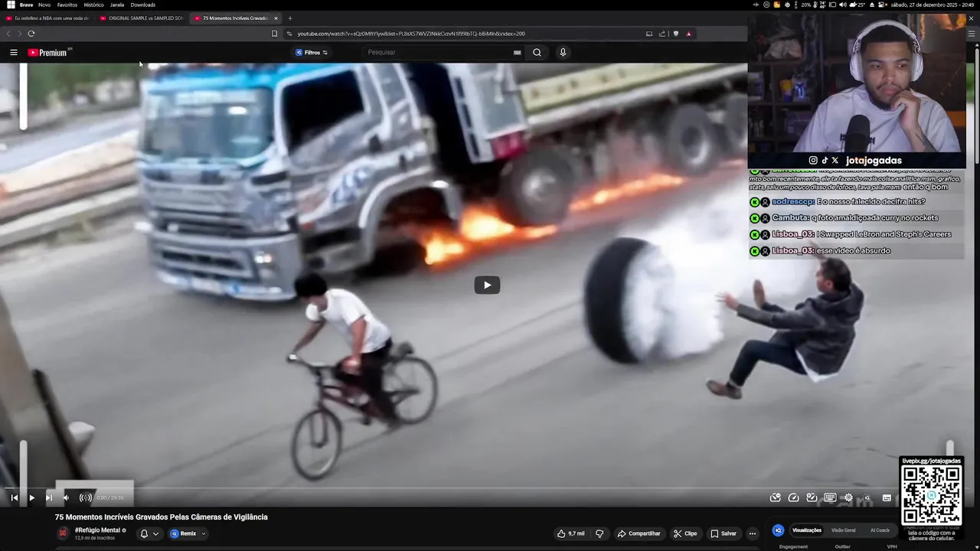Screen dimensions: 980x551
Task: Dislike the video thumbs-down button
Action: coord(599,533)
